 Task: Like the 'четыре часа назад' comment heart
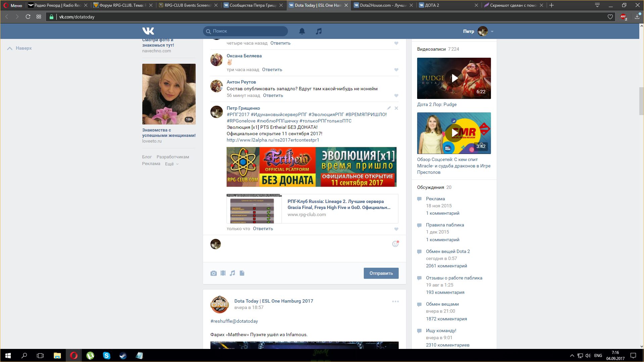tap(396, 43)
